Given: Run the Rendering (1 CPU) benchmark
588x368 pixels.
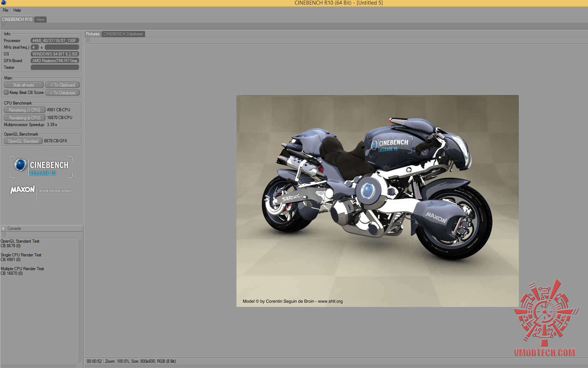Looking at the screenshot, I should click(x=25, y=110).
